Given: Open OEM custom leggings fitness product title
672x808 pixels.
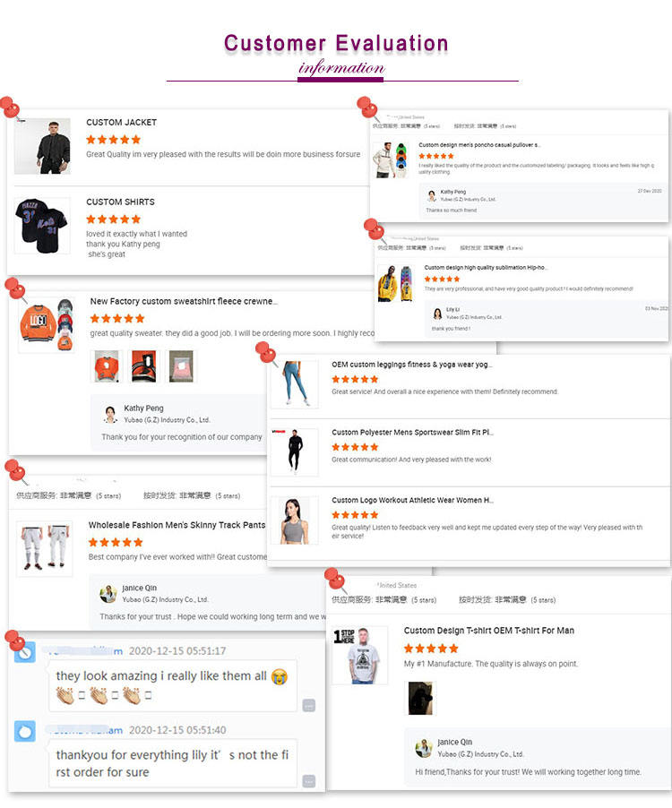Looking at the screenshot, I should [412, 365].
